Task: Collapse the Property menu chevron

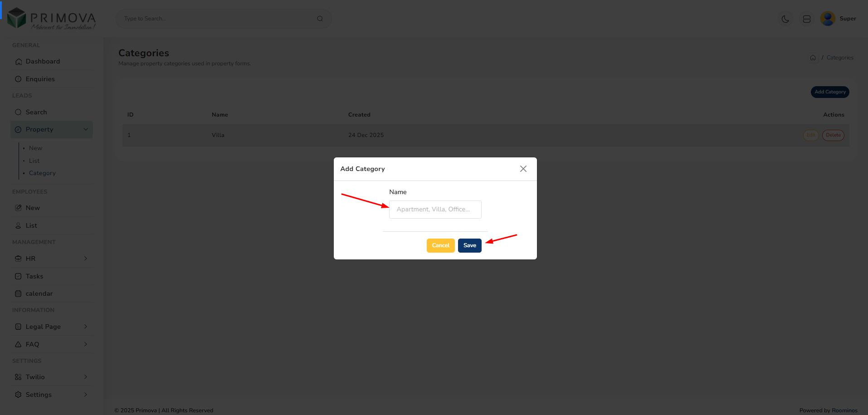Action: [86, 130]
